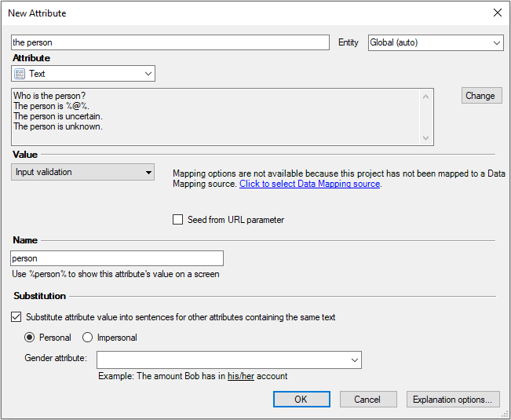Enable Seed from URL parameter
This screenshot has width=511, height=420.
click(178, 220)
